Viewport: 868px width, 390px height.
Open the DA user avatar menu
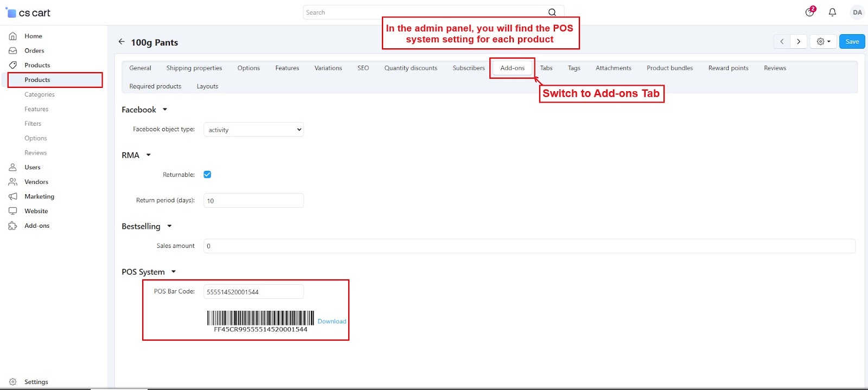[857, 12]
